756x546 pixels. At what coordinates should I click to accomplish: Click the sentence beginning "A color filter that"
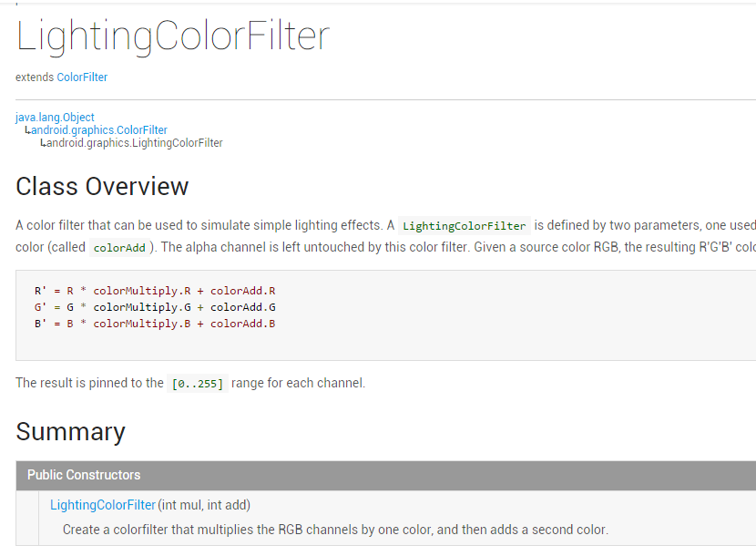(x=200, y=225)
